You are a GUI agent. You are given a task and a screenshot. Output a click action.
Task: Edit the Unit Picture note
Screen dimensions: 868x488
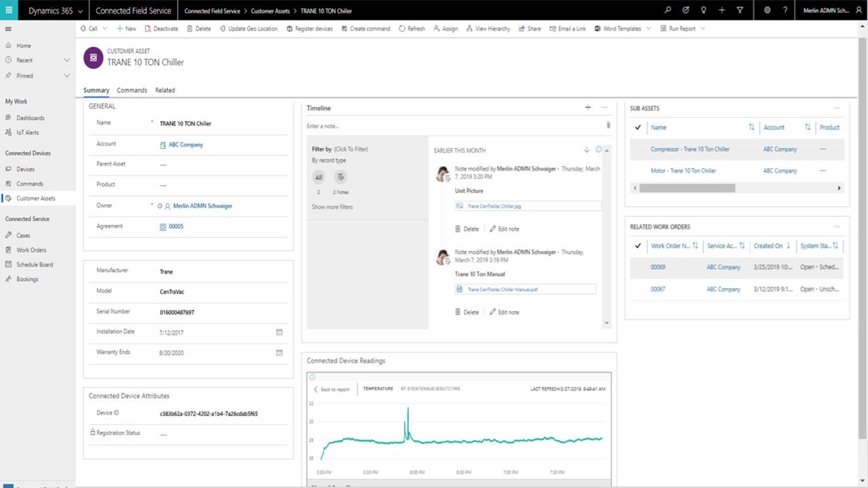tap(505, 229)
